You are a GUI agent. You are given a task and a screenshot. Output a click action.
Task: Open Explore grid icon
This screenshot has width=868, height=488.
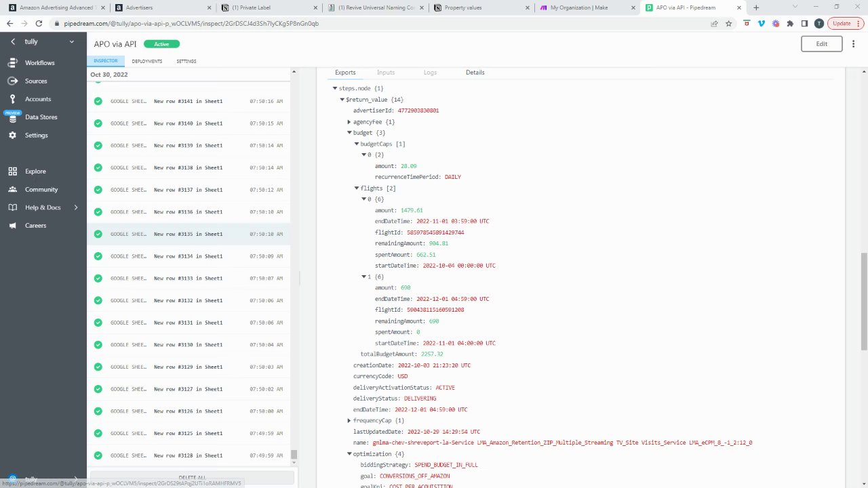coord(12,171)
